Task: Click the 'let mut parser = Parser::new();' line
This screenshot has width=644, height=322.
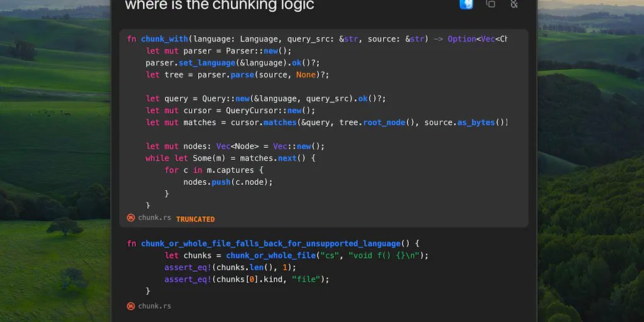Action: coord(218,51)
